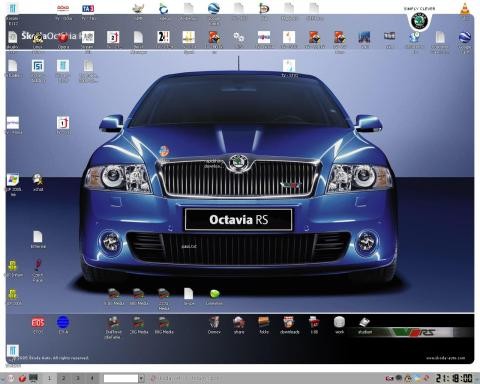The image size is (480, 384).
Task: Open the VLC traffic cone desktop icon
Action: [x=465, y=8]
